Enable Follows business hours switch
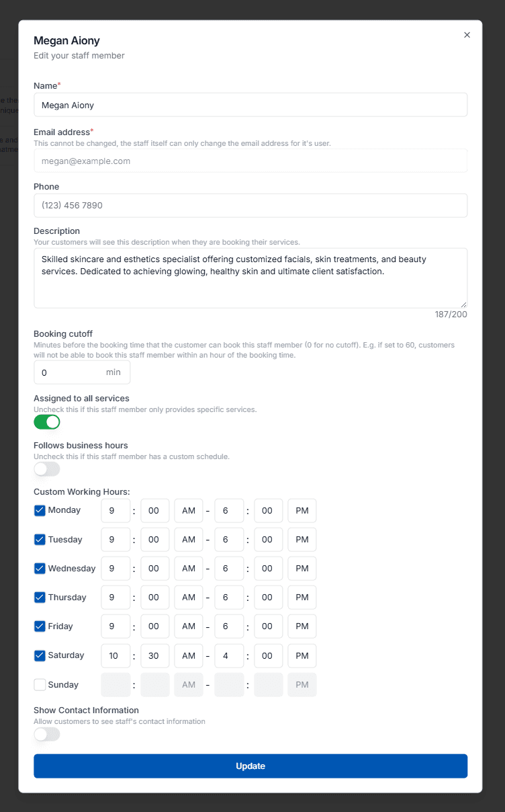 (47, 469)
